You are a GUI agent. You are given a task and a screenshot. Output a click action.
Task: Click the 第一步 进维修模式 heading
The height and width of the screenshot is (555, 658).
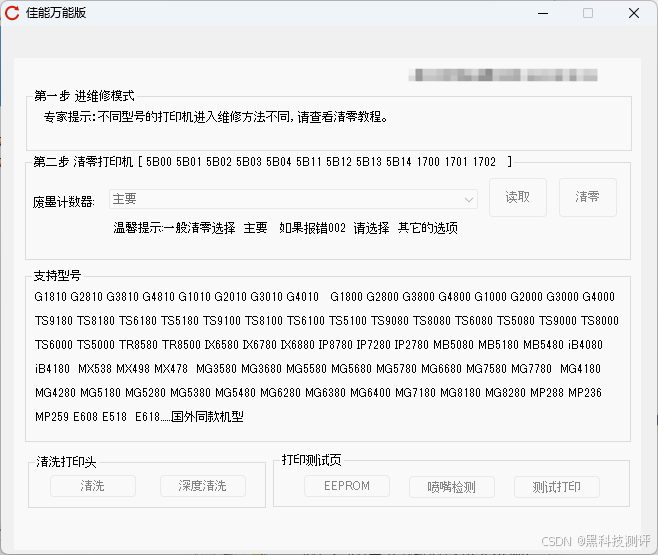(84, 96)
